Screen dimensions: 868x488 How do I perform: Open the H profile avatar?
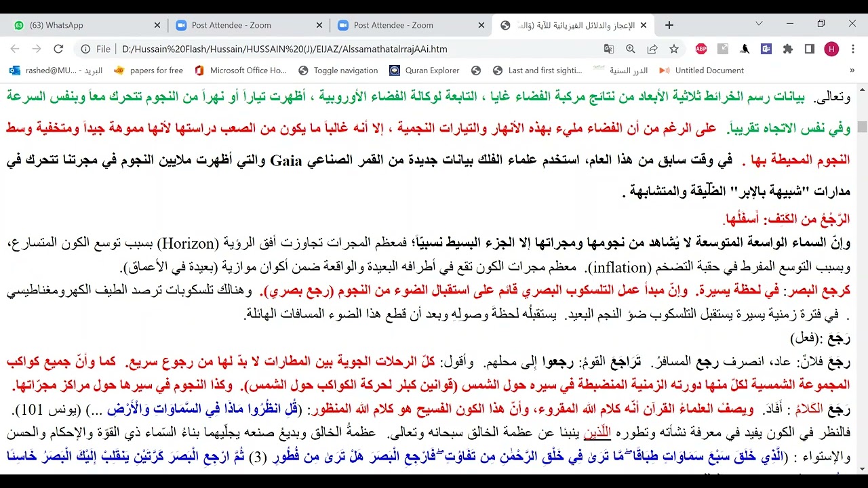pos(831,49)
